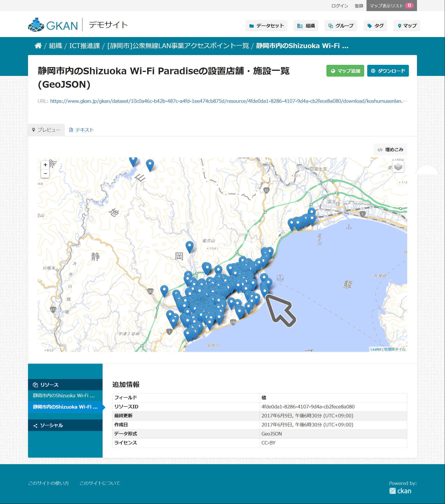The width and height of the screenshot is (445, 504).
Task: Select first resource in sidebar list
Action: pos(65,395)
